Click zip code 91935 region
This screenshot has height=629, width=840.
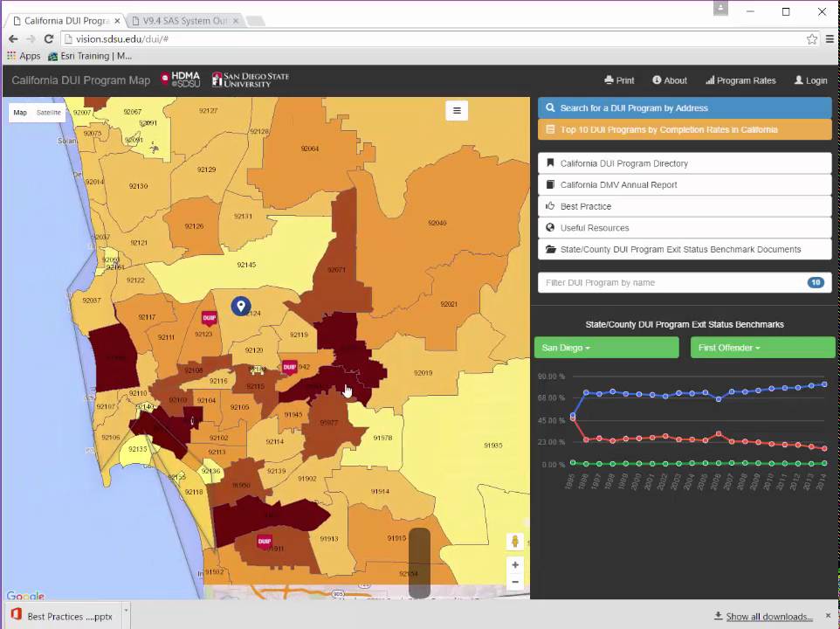(x=492, y=446)
